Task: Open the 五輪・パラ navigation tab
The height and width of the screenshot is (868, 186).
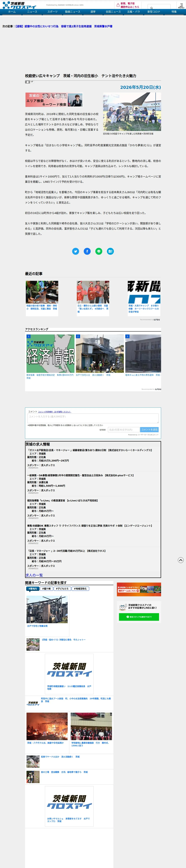Action: coord(133,12)
